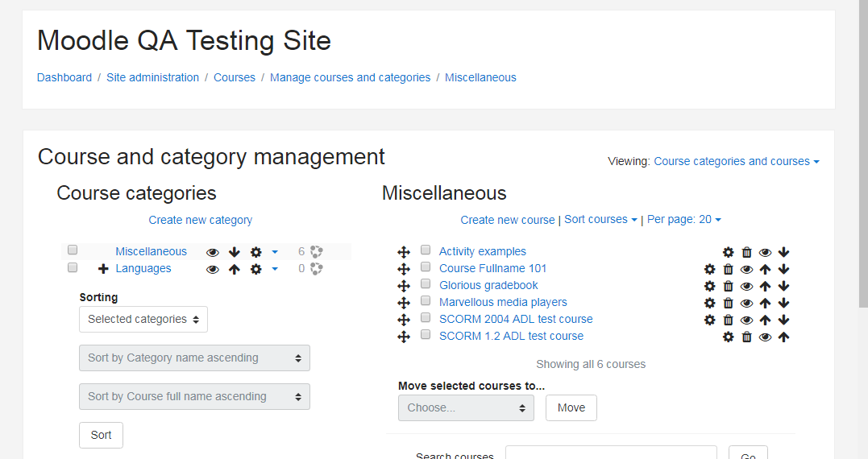
Task: Toggle visibility of the Languages category
Action: pyautogui.click(x=213, y=269)
